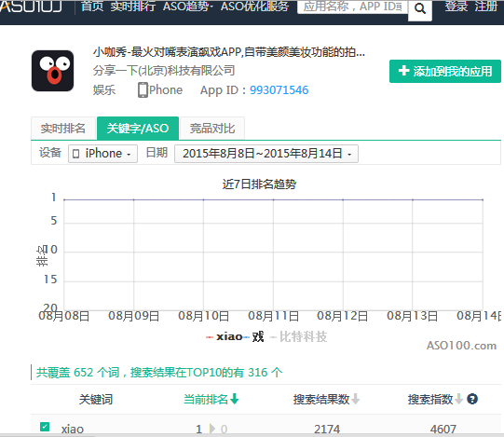The image size is (504, 437).
Task: Switch to the 竞品对比 tab
Action: [x=212, y=129]
